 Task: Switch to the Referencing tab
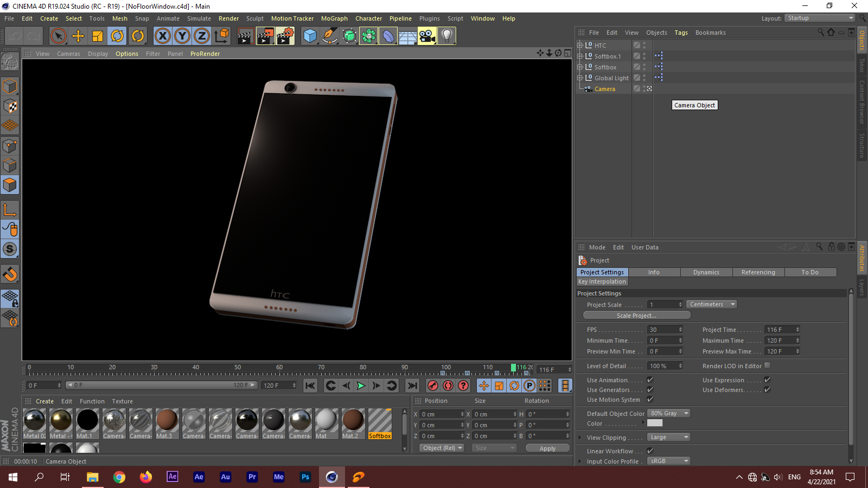point(758,272)
